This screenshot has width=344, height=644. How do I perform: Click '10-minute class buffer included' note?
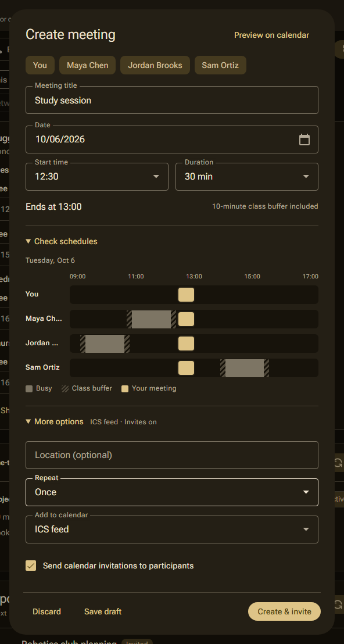tap(265, 206)
